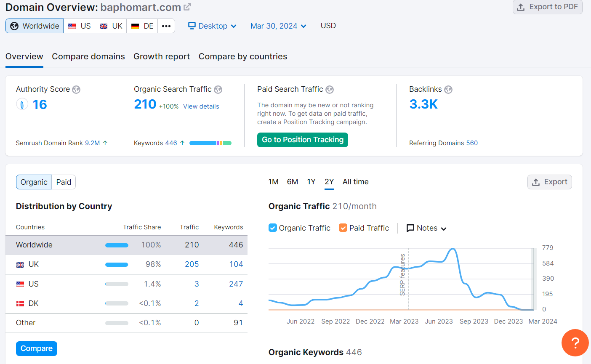Click the up arrow beside Semrush Domain Rank
The height and width of the screenshot is (364, 591).
(106, 143)
